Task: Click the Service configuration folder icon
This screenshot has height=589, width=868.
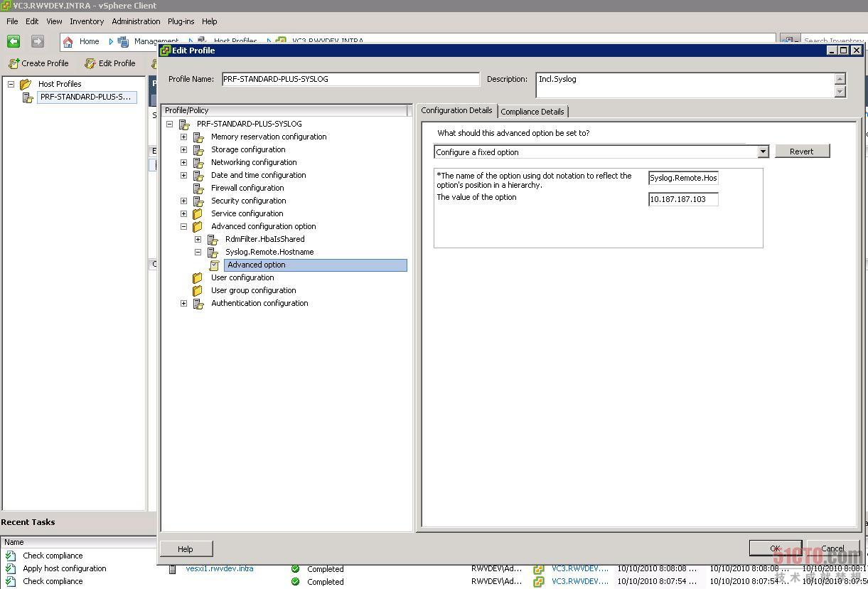Action: point(198,213)
